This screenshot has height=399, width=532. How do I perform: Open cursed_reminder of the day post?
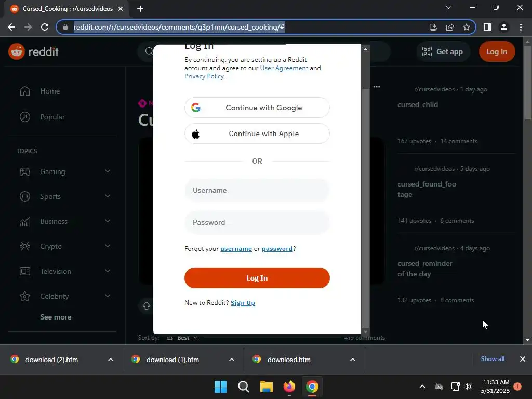(425, 269)
